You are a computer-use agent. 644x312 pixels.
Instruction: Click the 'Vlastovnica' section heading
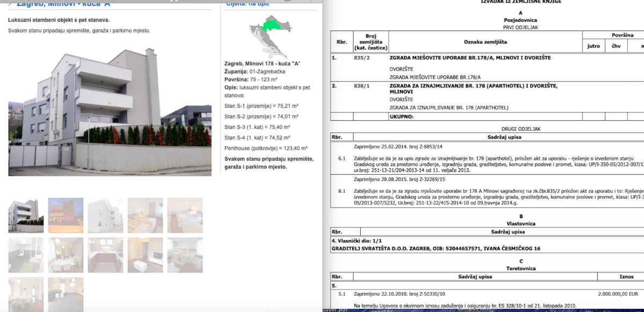tap(519, 223)
